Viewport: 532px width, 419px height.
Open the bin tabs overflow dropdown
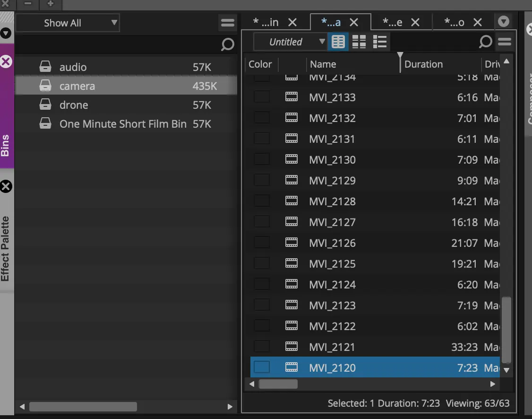click(x=504, y=21)
